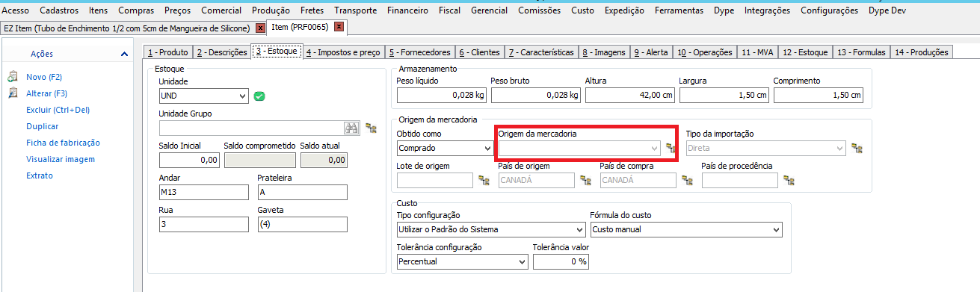Image resolution: width=980 pixels, height=292 pixels.
Task: Click the Prateleira field containing A
Action: pyautogui.click(x=302, y=193)
